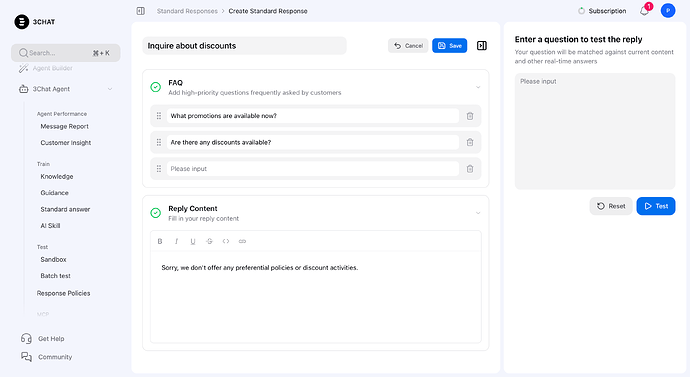Click the Subscription status icon
The image size is (690, 377).
[581, 11]
